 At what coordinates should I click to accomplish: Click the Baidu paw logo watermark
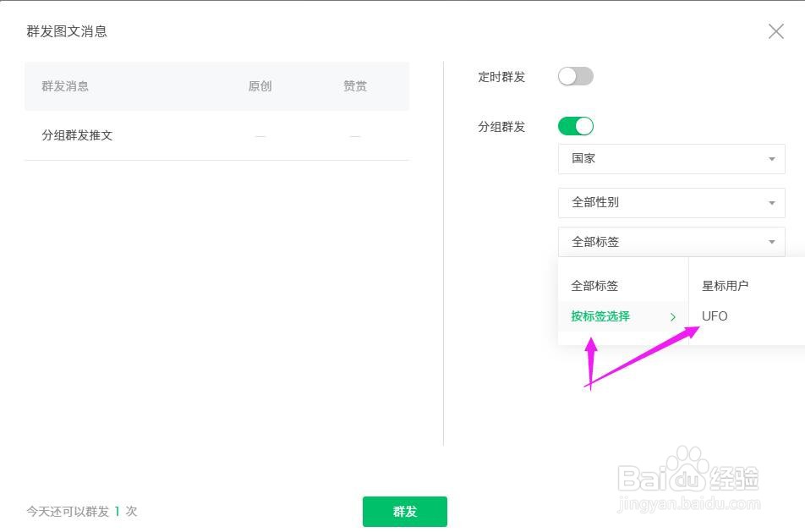pos(686,472)
